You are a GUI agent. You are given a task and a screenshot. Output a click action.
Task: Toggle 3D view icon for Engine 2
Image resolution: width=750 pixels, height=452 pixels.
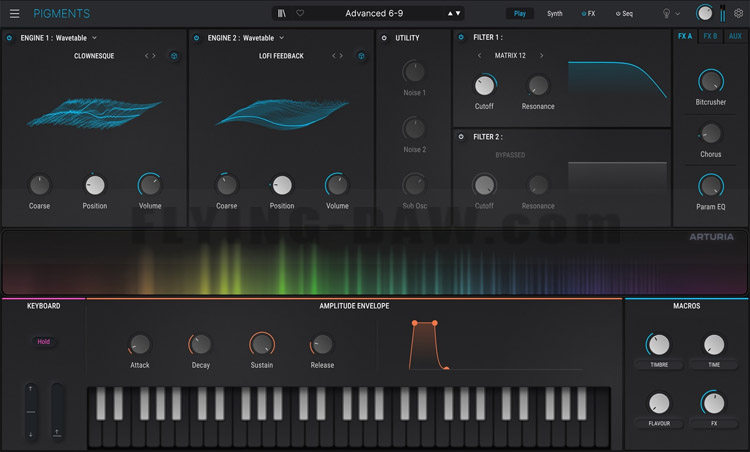click(x=361, y=56)
